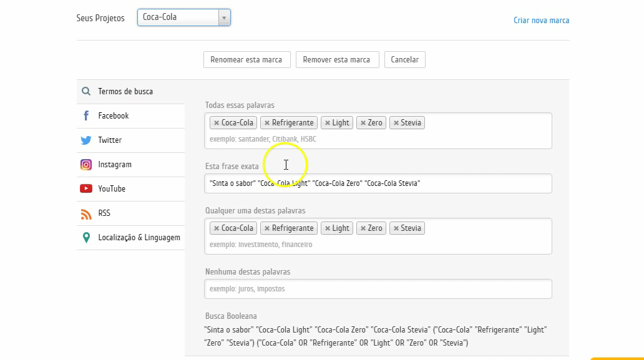Screen dimensions: 644x360
Task: Click the Instagram camera icon
Action: pyautogui.click(x=86, y=165)
